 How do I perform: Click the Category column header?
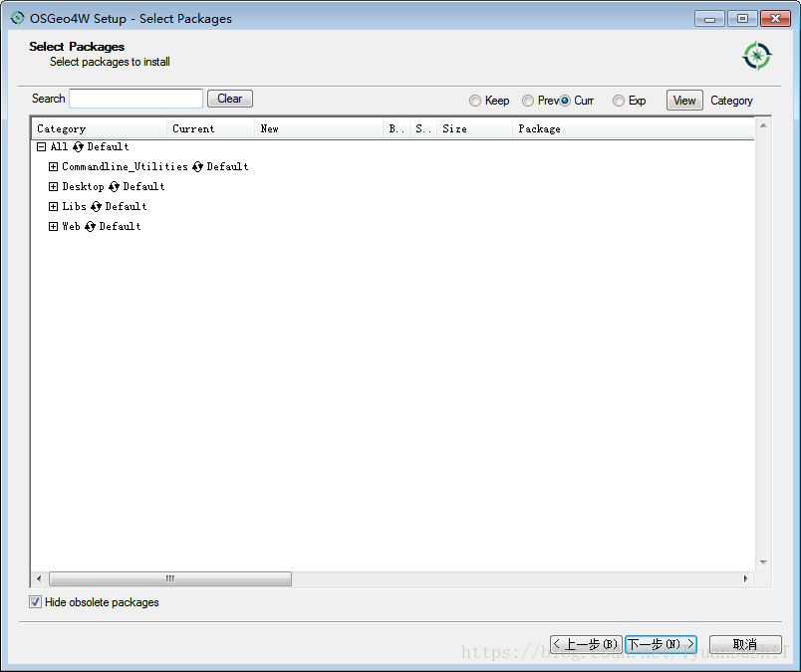pyautogui.click(x=99, y=128)
